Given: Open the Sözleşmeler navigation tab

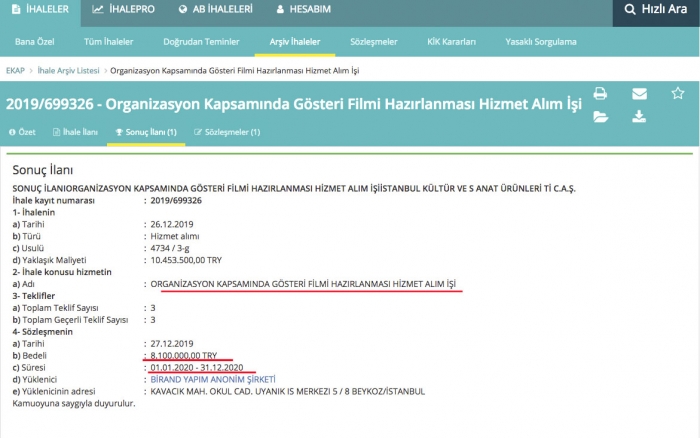Looking at the screenshot, I should click(x=374, y=42).
